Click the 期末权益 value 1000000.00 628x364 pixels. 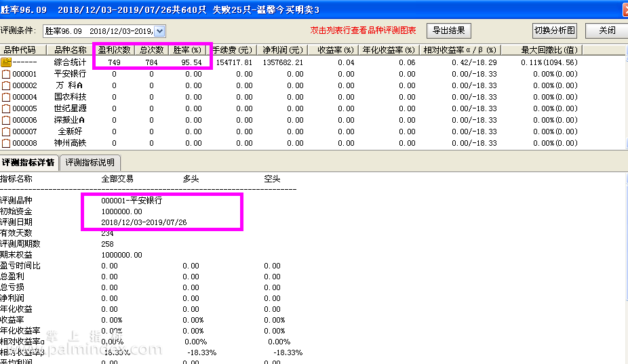tap(122, 255)
